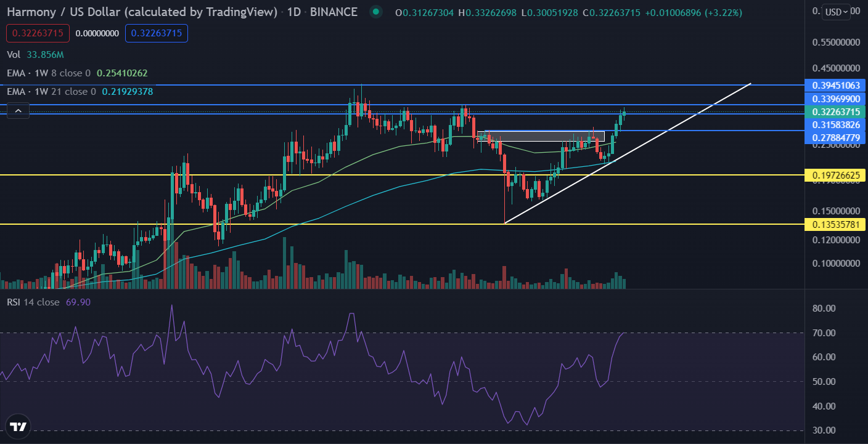Click the 0.45000000 price scale tick
Screen dimensions: 868x444
click(835, 68)
